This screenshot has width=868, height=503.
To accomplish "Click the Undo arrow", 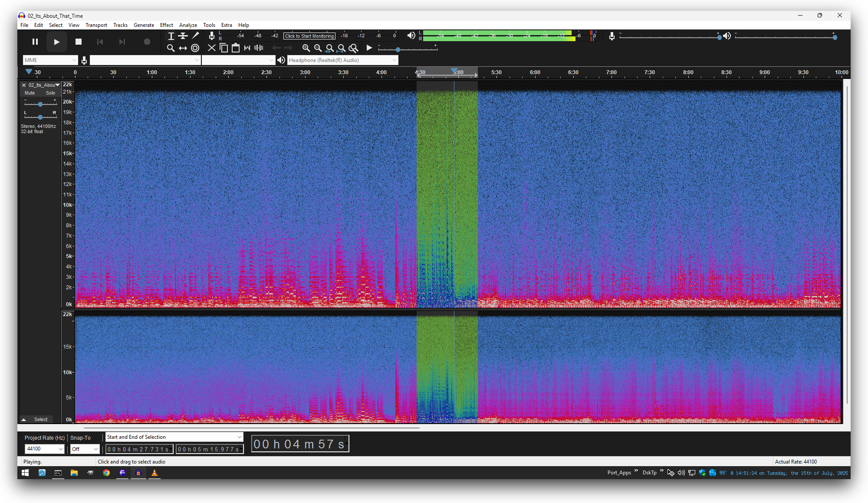I will point(276,48).
